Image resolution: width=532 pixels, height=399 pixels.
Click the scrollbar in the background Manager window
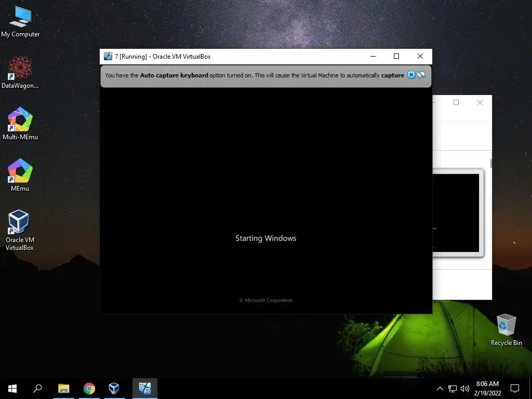[x=490, y=163]
